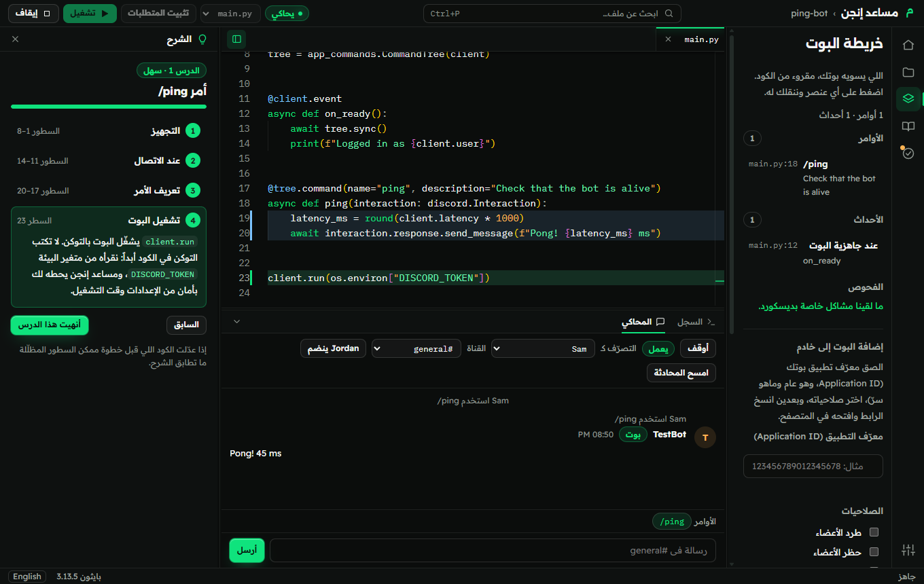Open the lessons book icon in sidebar
Viewport: 924px width, 584px height.
click(908, 126)
